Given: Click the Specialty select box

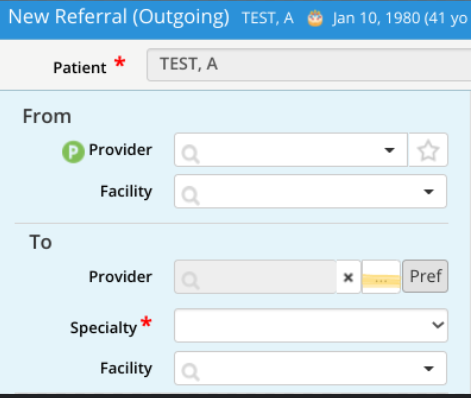Looking at the screenshot, I should [311, 325].
